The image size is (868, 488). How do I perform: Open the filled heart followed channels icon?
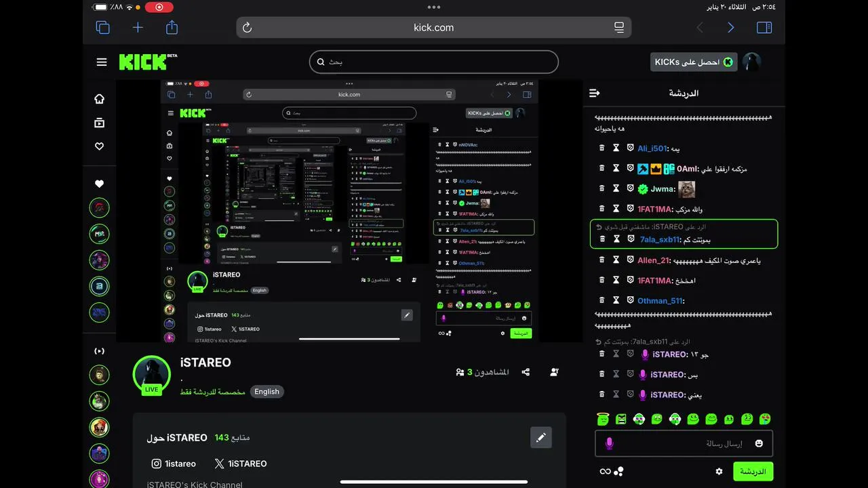(x=99, y=184)
